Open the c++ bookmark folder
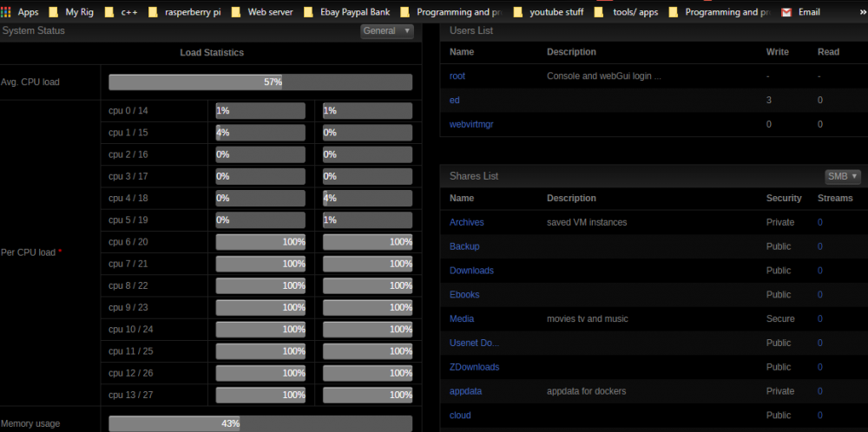The width and height of the screenshot is (868, 432). pos(122,12)
